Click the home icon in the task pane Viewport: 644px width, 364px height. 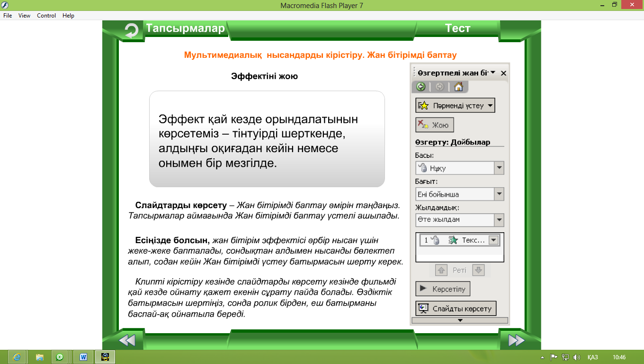pos(458,87)
